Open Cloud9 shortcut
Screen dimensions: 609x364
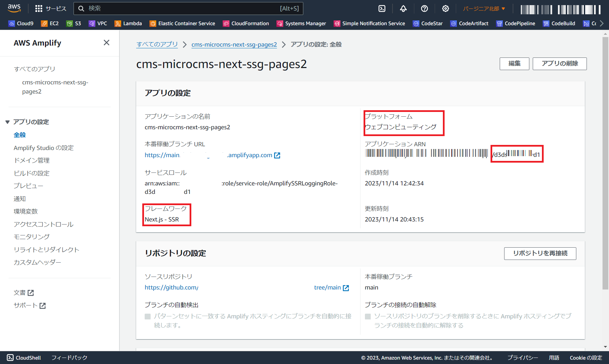(21, 23)
